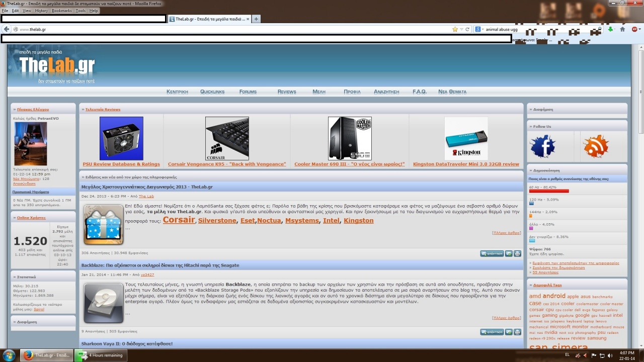This screenshot has width=644, height=362.
Task: Open Πίνακας Ελέγχου control panel link
Action: pyautogui.click(x=33, y=109)
